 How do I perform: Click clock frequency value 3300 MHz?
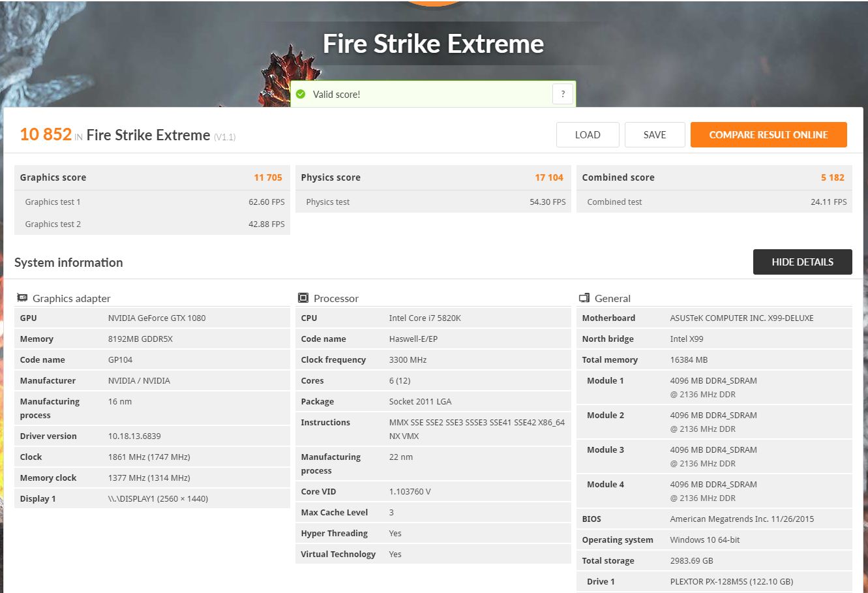[408, 360]
